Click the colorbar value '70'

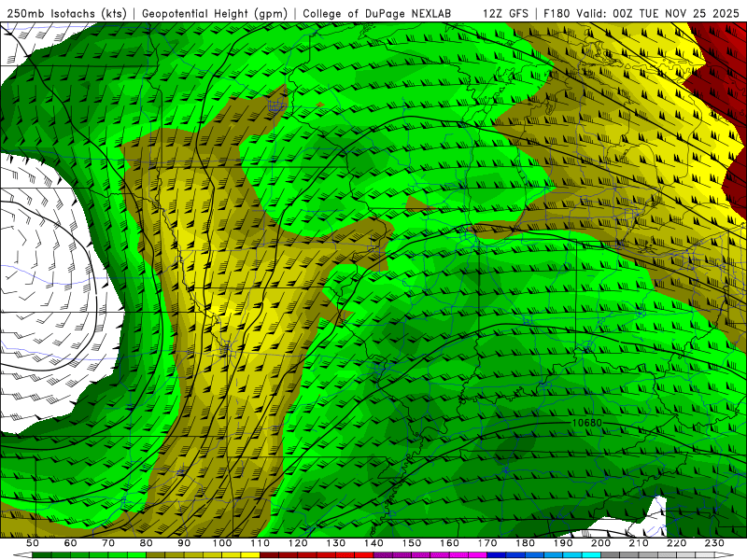108,543
